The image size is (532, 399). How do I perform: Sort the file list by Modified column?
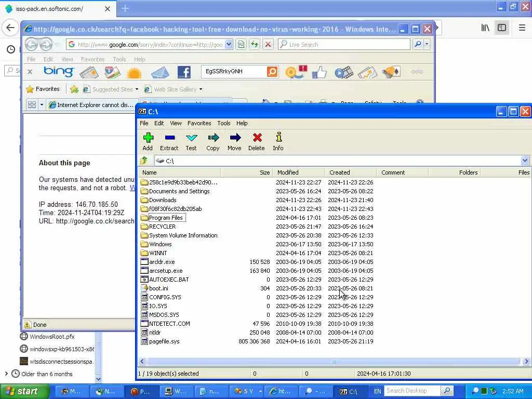click(x=299, y=172)
